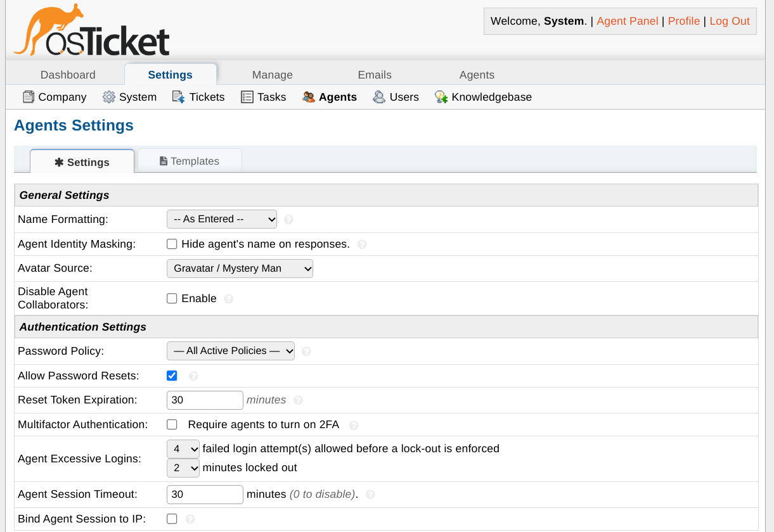Screen dimensions: 774x532
Task: Open Tickets settings icon
Action: pyautogui.click(x=179, y=97)
